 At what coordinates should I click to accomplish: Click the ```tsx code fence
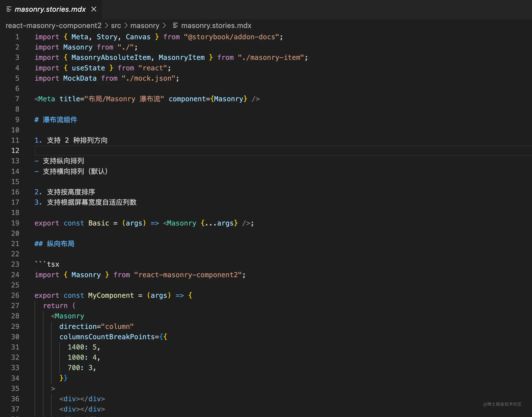tap(47, 264)
